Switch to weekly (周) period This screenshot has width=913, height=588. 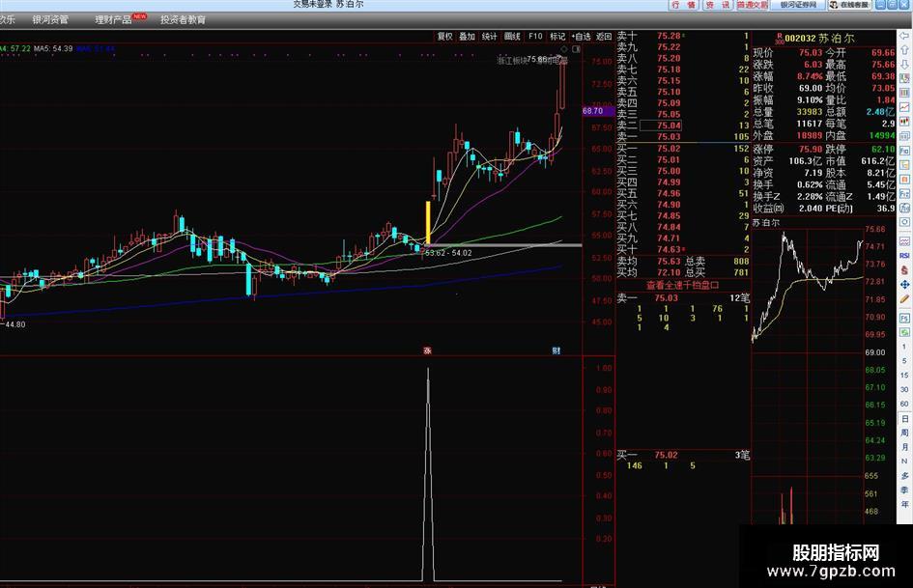point(904,433)
